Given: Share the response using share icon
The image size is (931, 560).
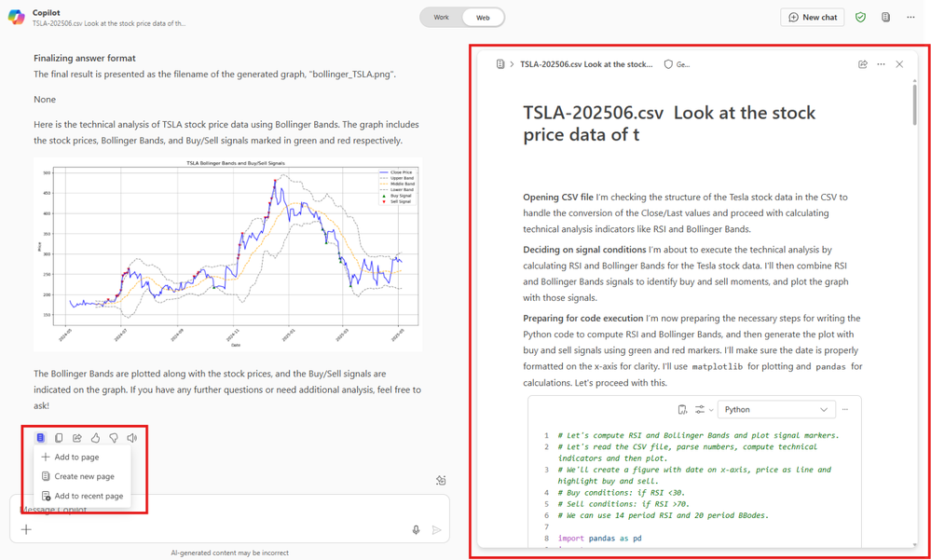Looking at the screenshot, I should coord(77,438).
